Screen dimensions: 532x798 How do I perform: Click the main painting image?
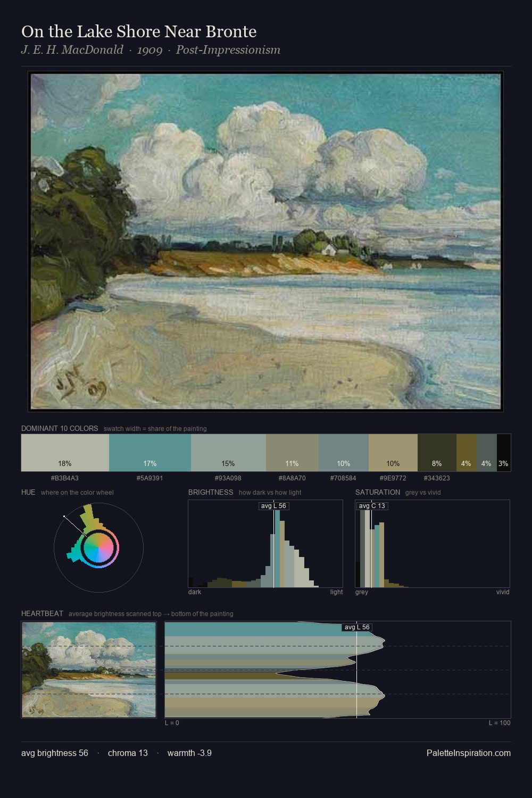coord(266,242)
